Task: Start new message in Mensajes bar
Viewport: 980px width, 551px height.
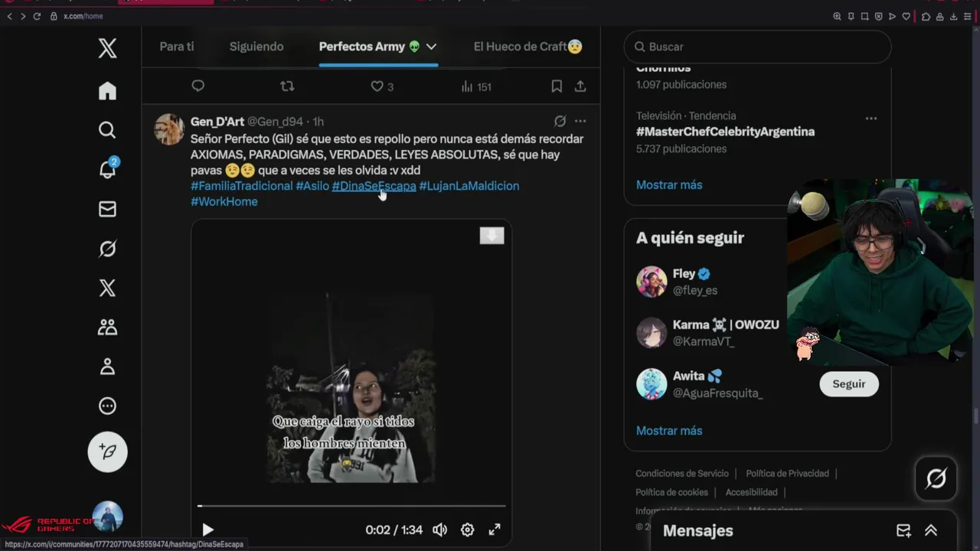Action: [903, 530]
